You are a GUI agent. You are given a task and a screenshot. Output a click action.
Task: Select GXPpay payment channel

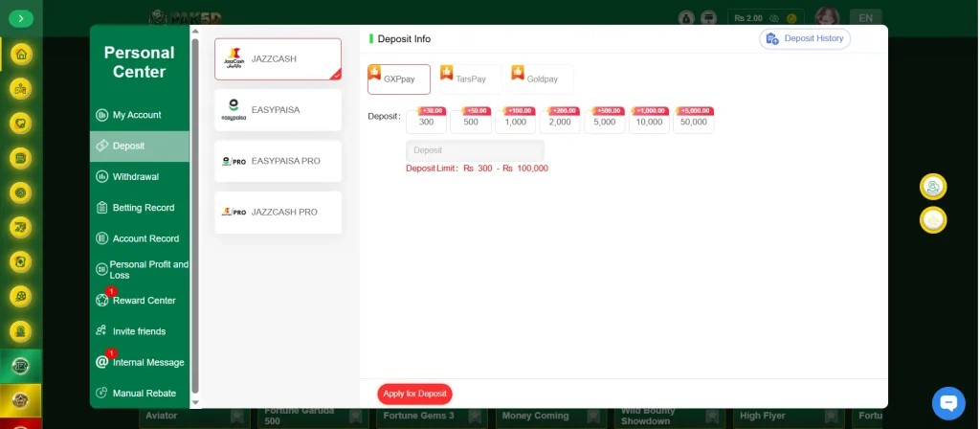[399, 79]
